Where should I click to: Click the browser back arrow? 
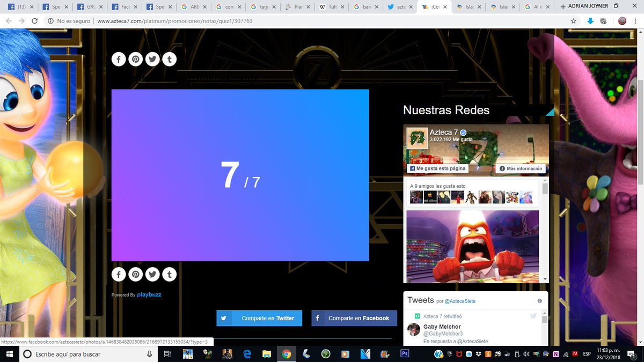(x=8, y=21)
